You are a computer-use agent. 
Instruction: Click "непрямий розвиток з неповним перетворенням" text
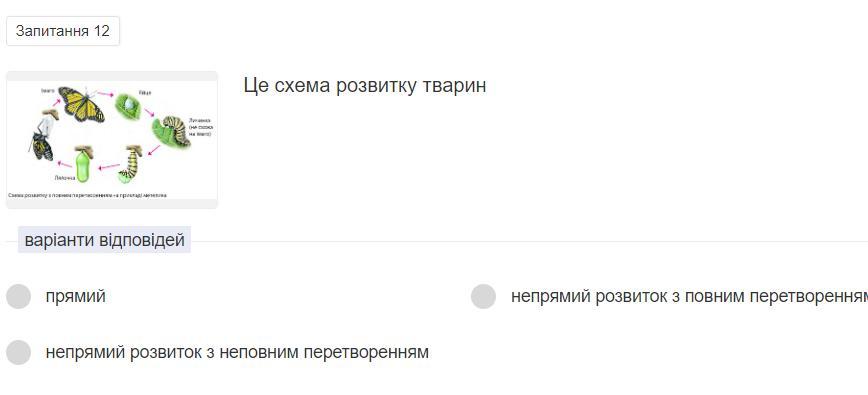(x=237, y=352)
